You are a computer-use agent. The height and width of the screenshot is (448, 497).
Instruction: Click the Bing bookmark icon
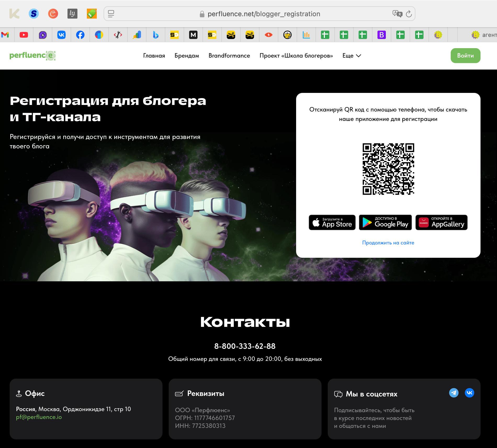(x=156, y=35)
